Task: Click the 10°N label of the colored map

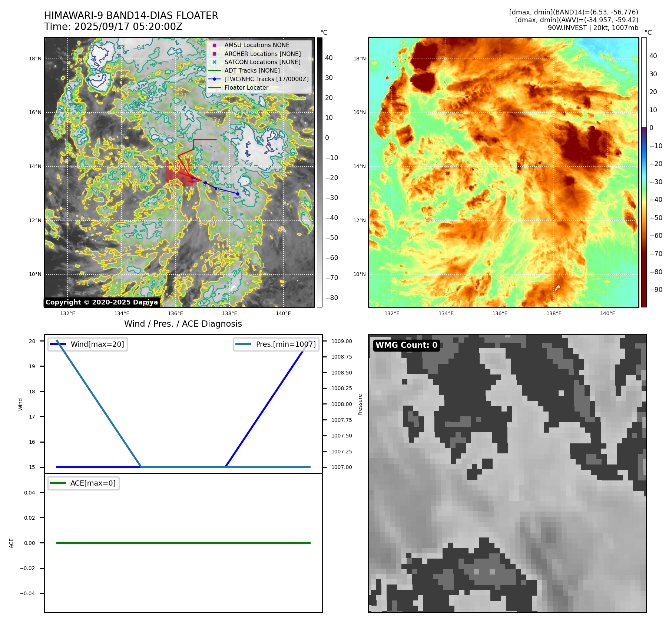Action: (x=360, y=274)
